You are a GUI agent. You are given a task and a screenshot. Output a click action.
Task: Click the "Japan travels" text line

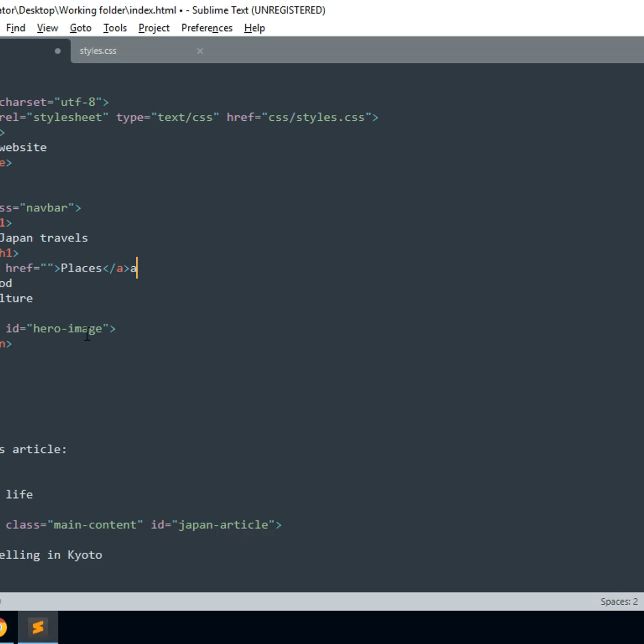coord(44,238)
